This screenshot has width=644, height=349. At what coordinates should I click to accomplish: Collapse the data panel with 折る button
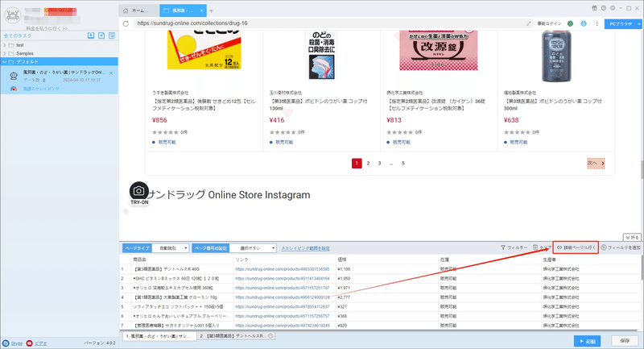click(x=632, y=238)
